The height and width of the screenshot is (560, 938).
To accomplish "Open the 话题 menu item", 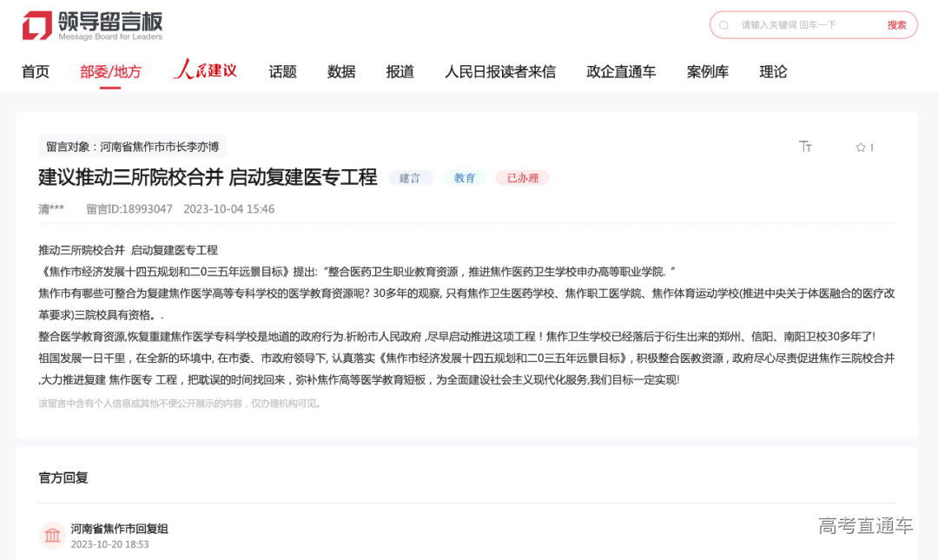I will [x=282, y=72].
